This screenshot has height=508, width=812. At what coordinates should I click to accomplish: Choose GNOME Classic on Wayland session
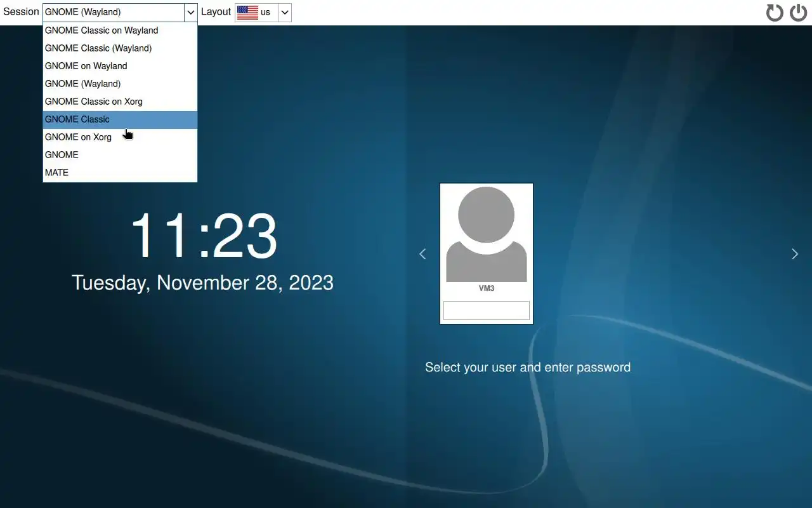pyautogui.click(x=120, y=30)
